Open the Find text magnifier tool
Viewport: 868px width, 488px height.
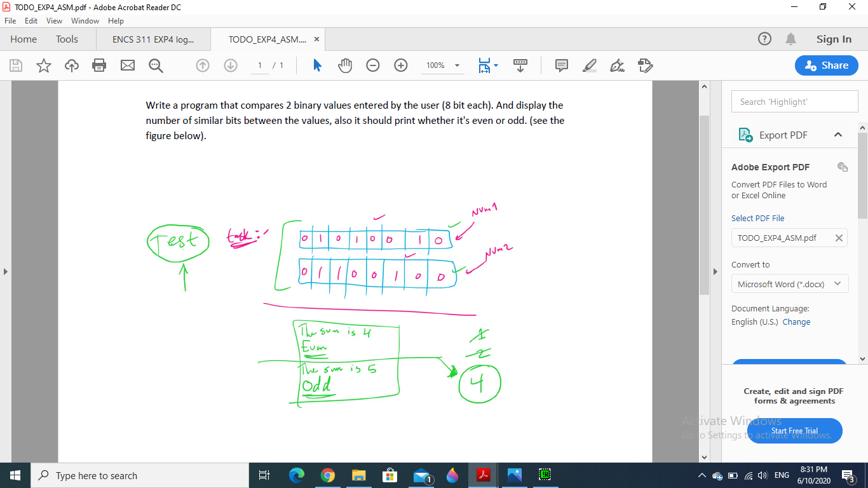pos(156,65)
